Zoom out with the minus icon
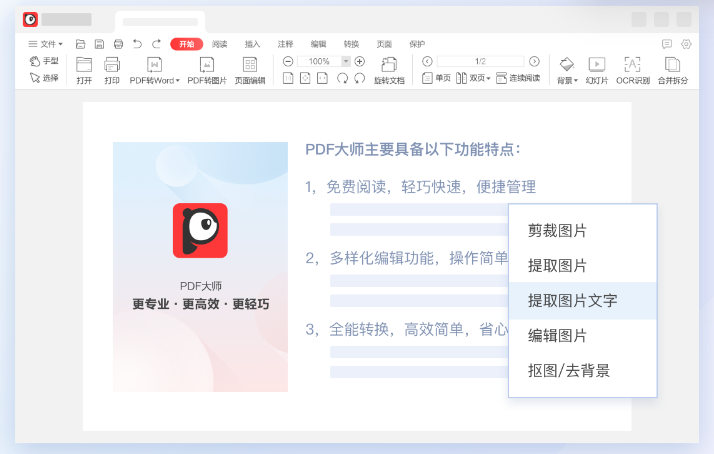Image resolution: width=714 pixels, height=454 pixels. 288,61
